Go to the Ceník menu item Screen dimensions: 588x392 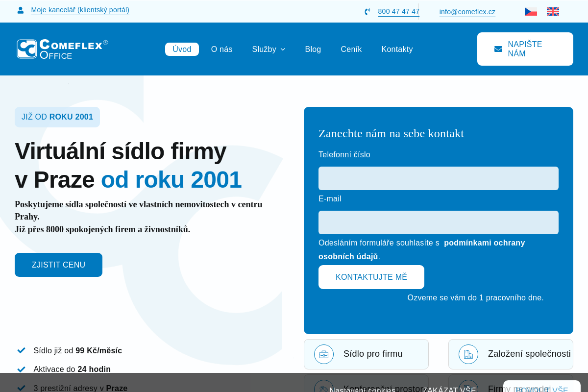coord(351,49)
